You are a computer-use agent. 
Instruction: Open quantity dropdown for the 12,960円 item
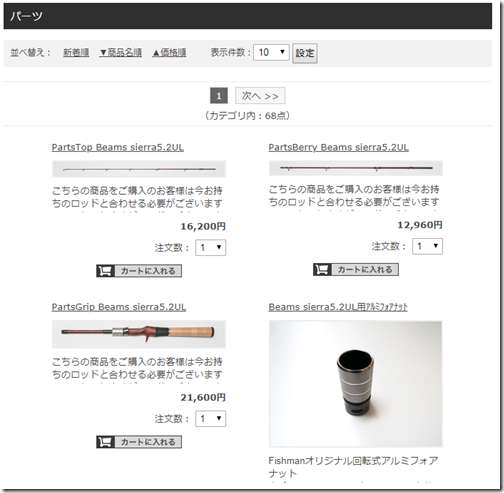click(x=427, y=246)
